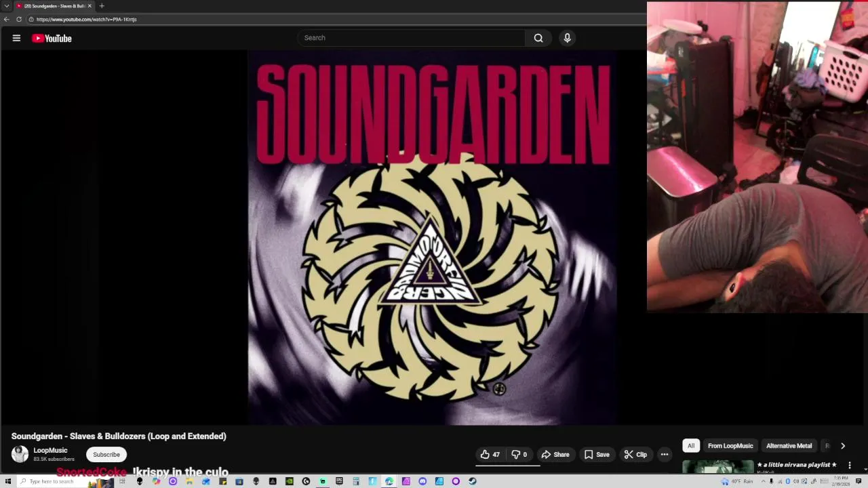Dislike the video with thumbs down
The width and height of the screenshot is (868, 488).
519,455
